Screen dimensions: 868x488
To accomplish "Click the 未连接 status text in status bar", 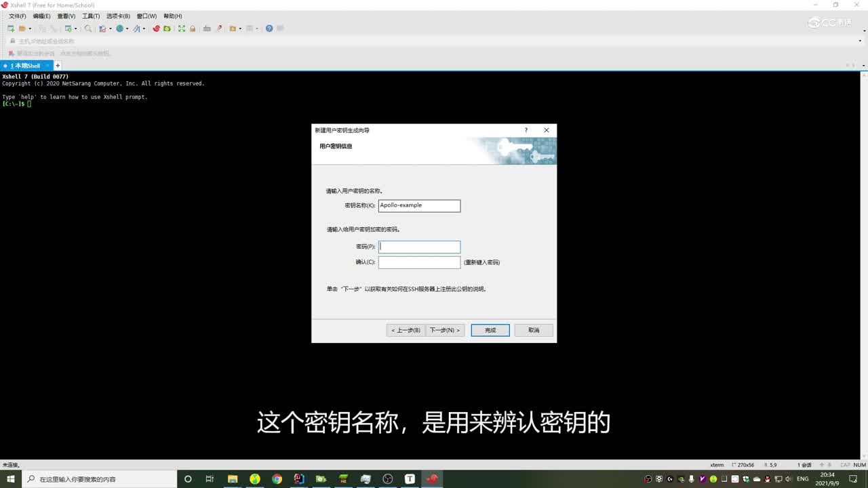I will click(x=11, y=465).
